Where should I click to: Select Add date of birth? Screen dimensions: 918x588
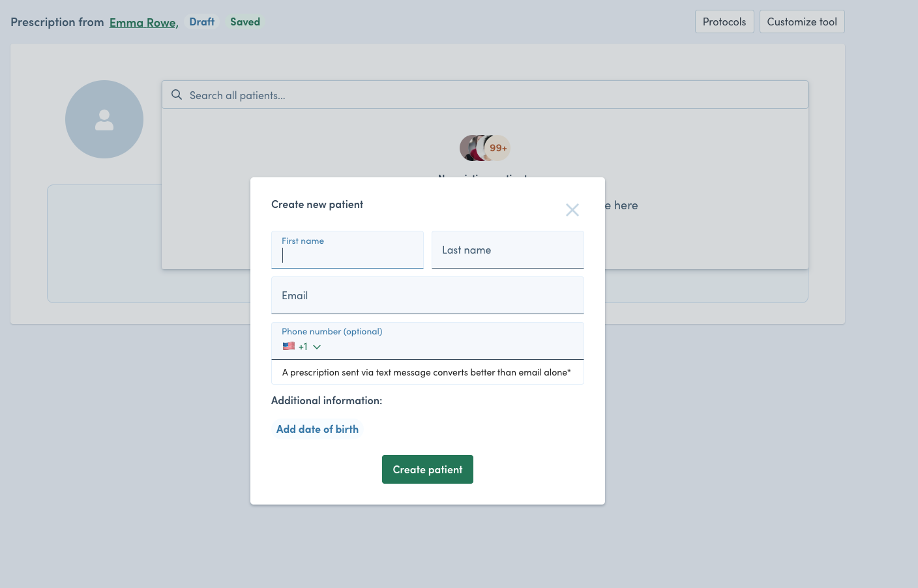317,428
